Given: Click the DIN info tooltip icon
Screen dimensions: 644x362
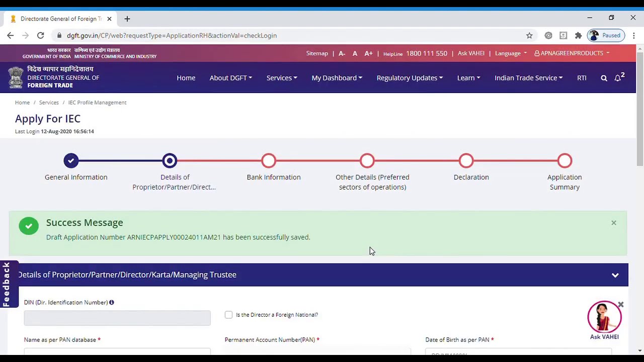Looking at the screenshot, I should point(112,302).
